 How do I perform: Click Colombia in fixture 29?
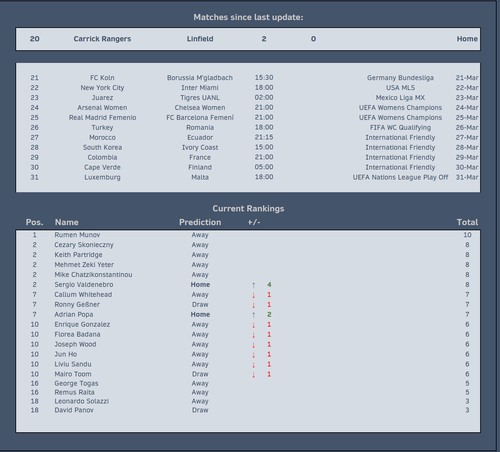(102, 157)
